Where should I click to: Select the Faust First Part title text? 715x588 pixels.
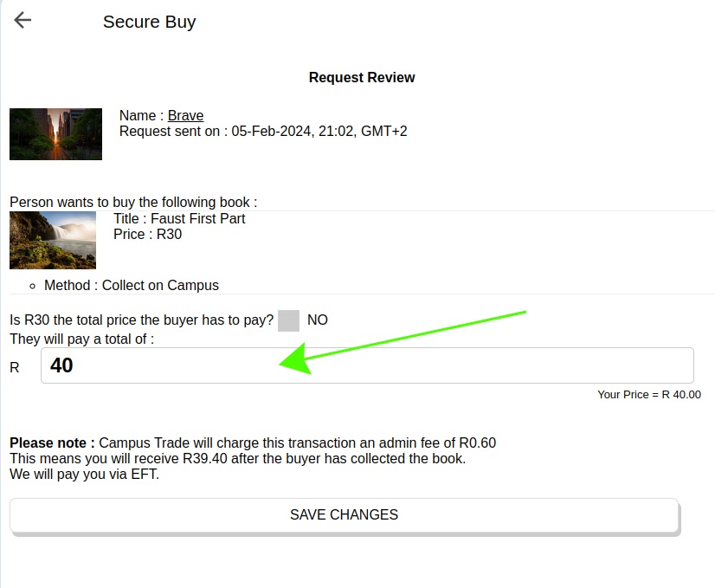(x=179, y=219)
